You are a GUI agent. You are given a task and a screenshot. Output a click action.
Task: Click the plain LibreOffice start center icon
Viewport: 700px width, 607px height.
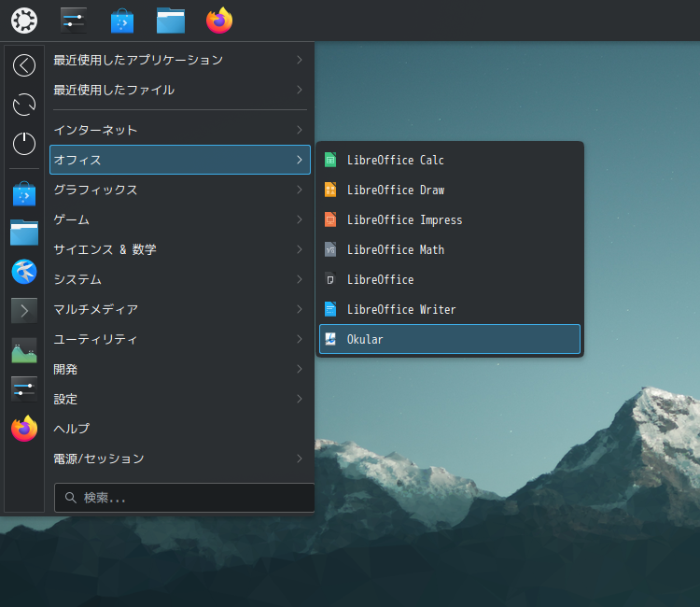coord(330,279)
